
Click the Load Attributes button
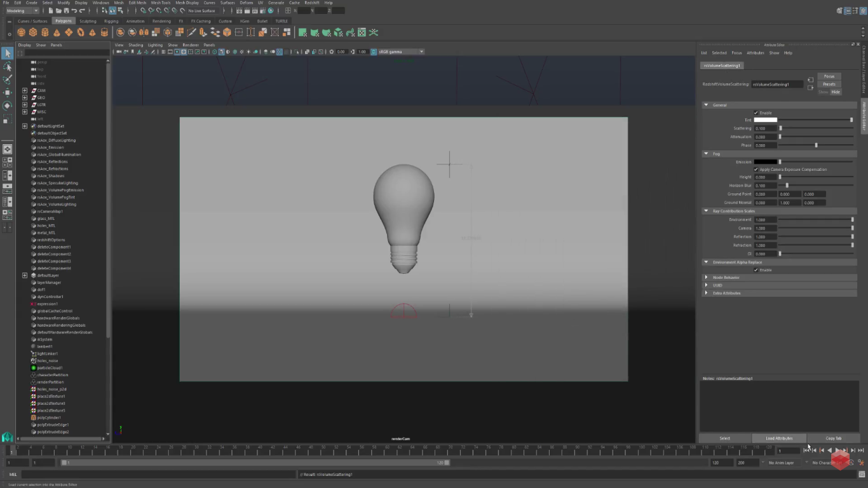[779, 438]
